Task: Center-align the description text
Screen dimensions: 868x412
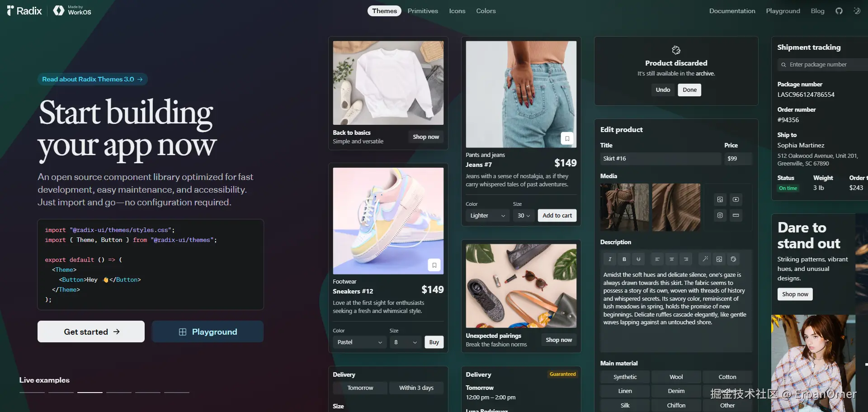Action: point(672,259)
